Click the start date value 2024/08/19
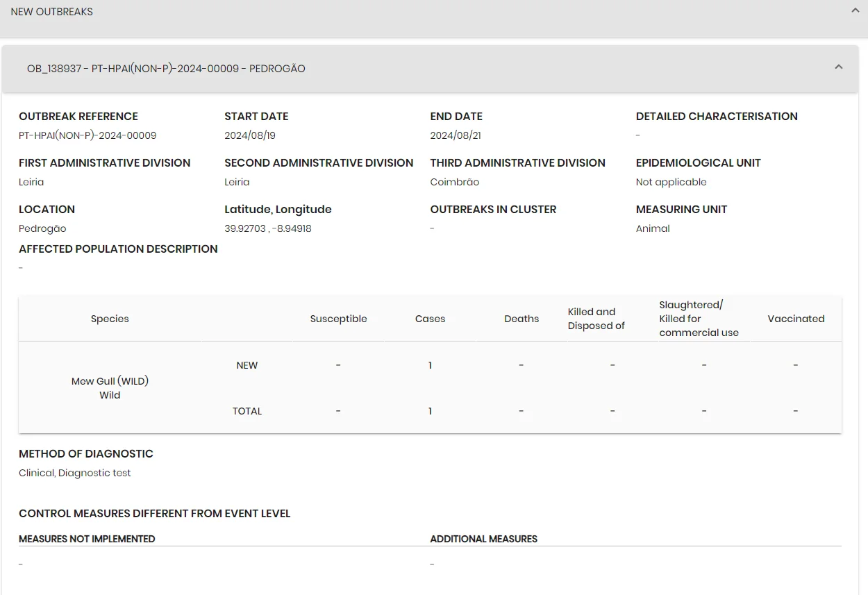This screenshot has width=868, height=595. [x=250, y=135]
